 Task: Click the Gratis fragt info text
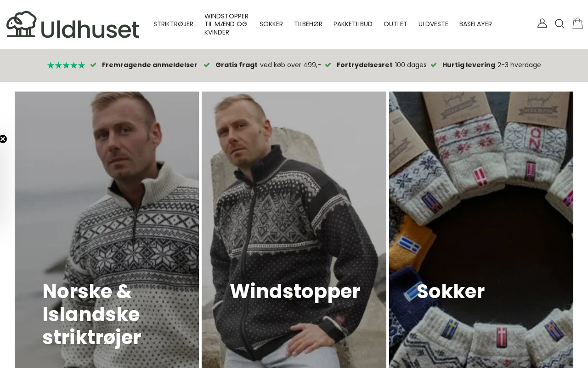point(268,65)
